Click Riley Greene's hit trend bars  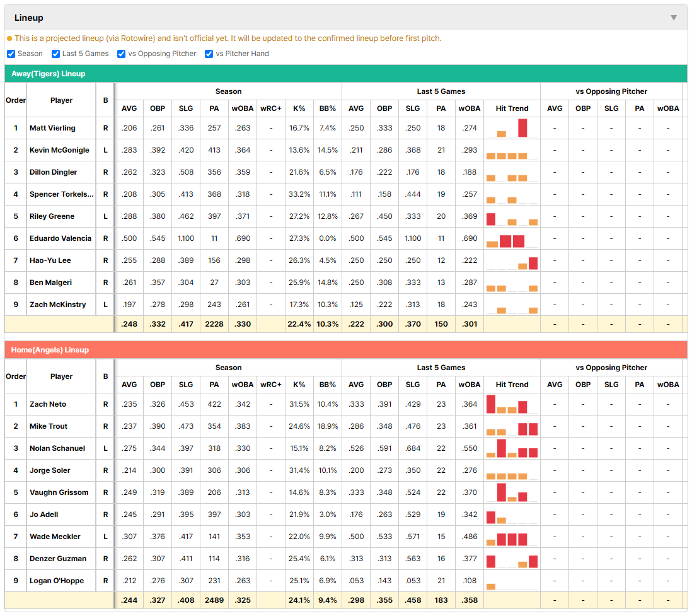(512, 216)
